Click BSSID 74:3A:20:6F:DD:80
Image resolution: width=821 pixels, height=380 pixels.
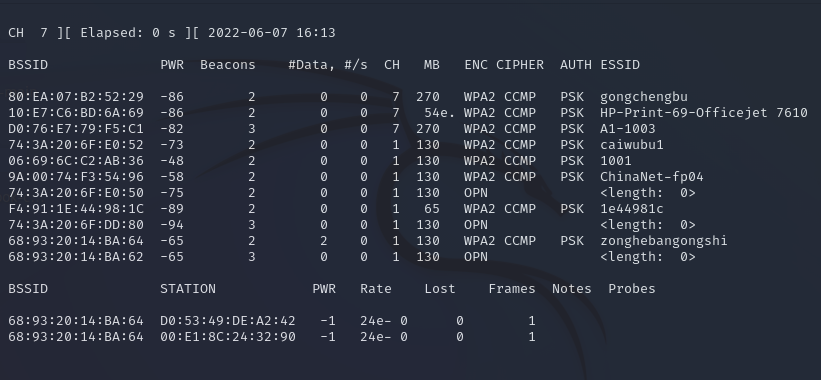coord(76,225)
